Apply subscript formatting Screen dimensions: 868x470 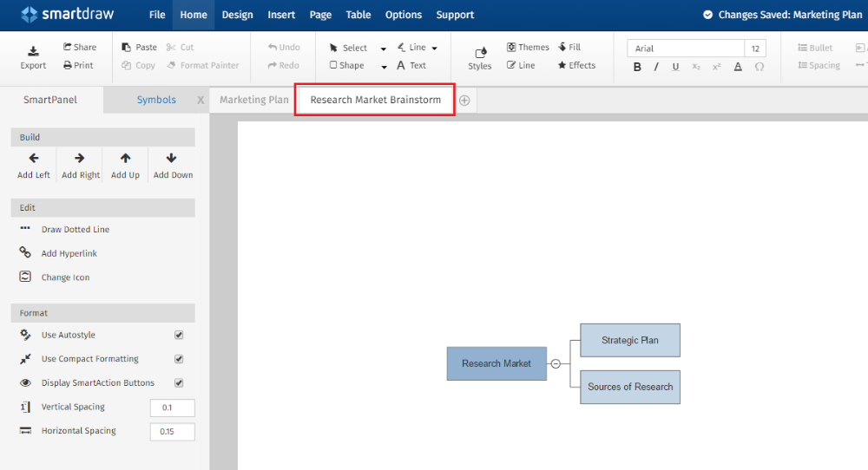coord(696,67)
